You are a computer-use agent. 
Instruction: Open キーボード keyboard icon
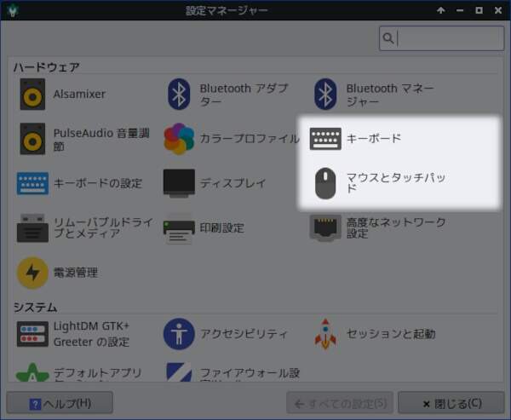click(x=325, y=139)
